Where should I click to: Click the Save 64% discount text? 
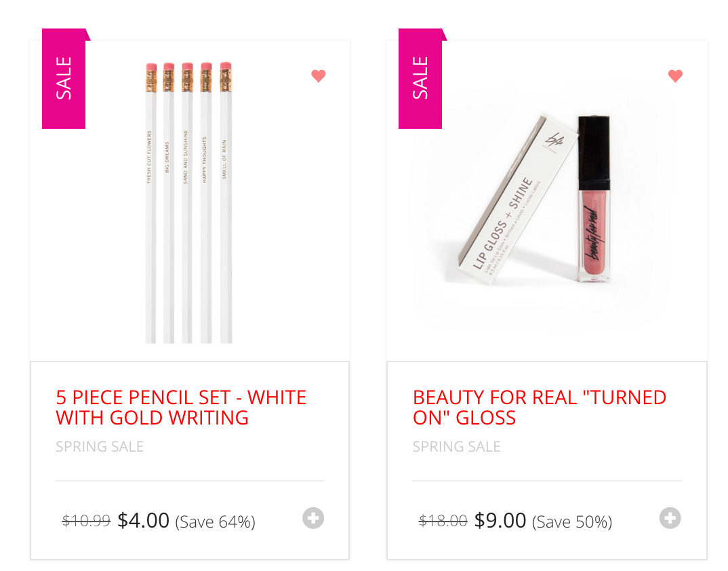[x=216, y=521]
